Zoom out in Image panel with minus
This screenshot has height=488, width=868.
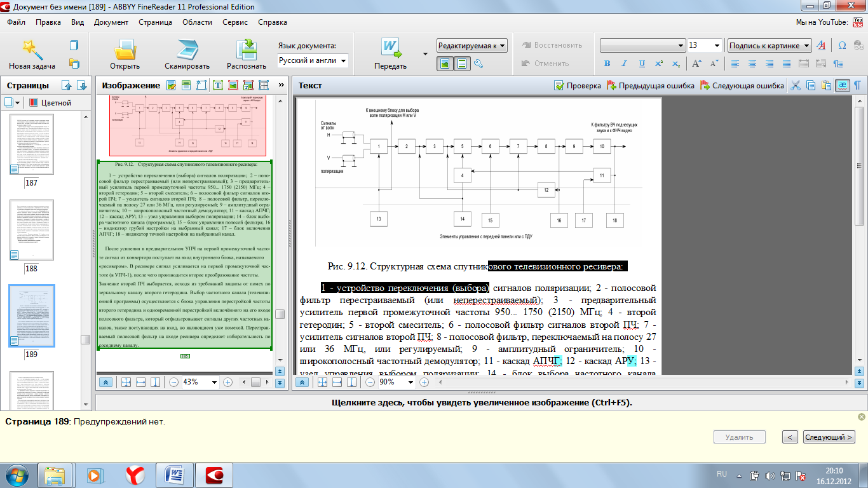[x=173, y=382]
